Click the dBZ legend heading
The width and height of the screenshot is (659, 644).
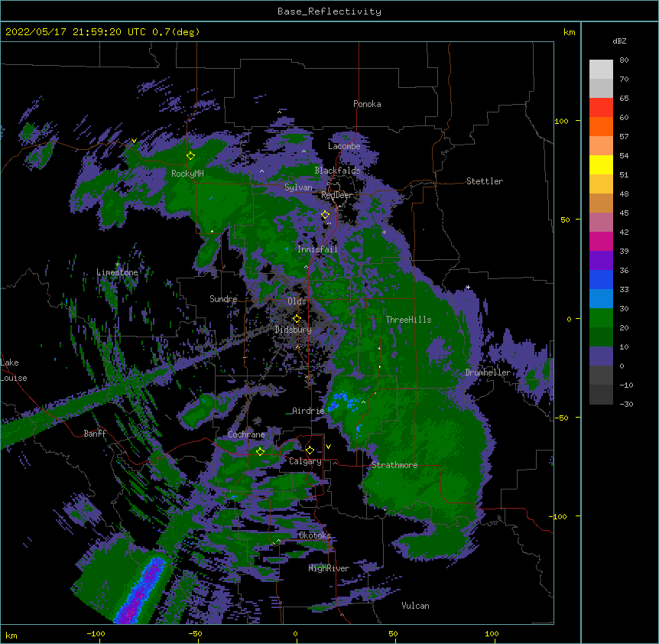619,41
